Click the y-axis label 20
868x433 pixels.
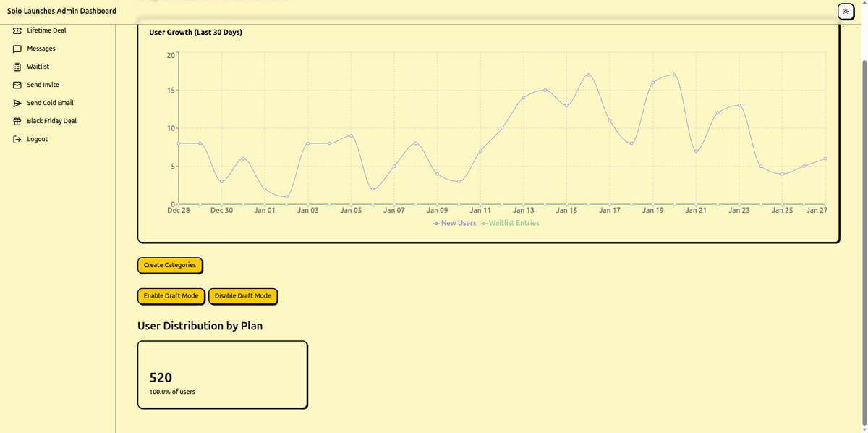coord(171,55)
